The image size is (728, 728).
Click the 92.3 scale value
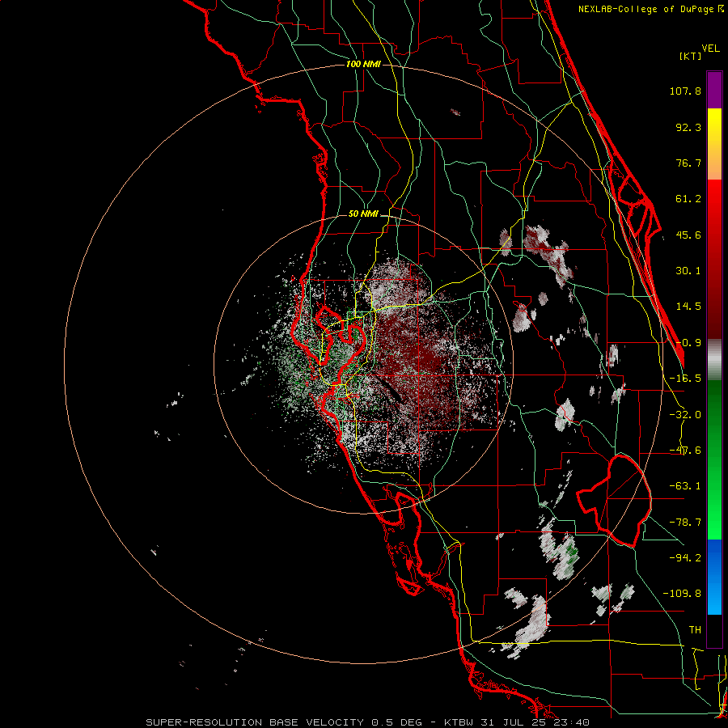tap(688, 127)
